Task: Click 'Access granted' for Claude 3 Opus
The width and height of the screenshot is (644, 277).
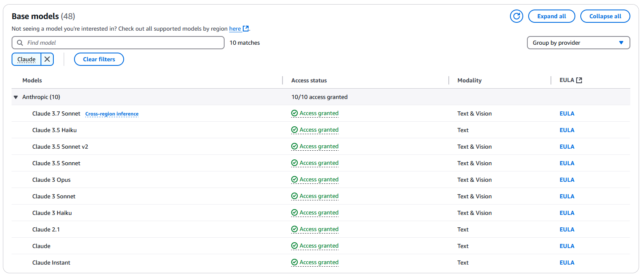Action: [319, 179]
